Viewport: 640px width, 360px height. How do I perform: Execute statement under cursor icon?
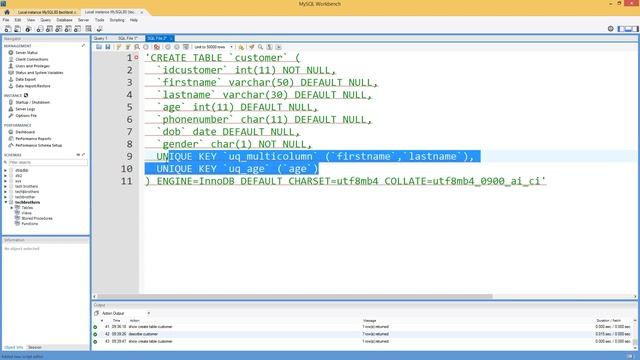tap(128, 47)
